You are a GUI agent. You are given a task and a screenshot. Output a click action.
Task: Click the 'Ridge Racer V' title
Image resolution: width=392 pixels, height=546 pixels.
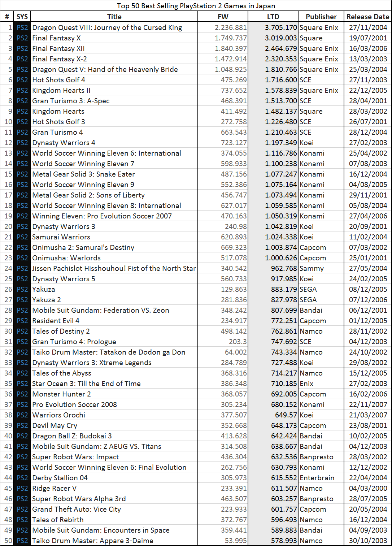(x=54, y=488)
